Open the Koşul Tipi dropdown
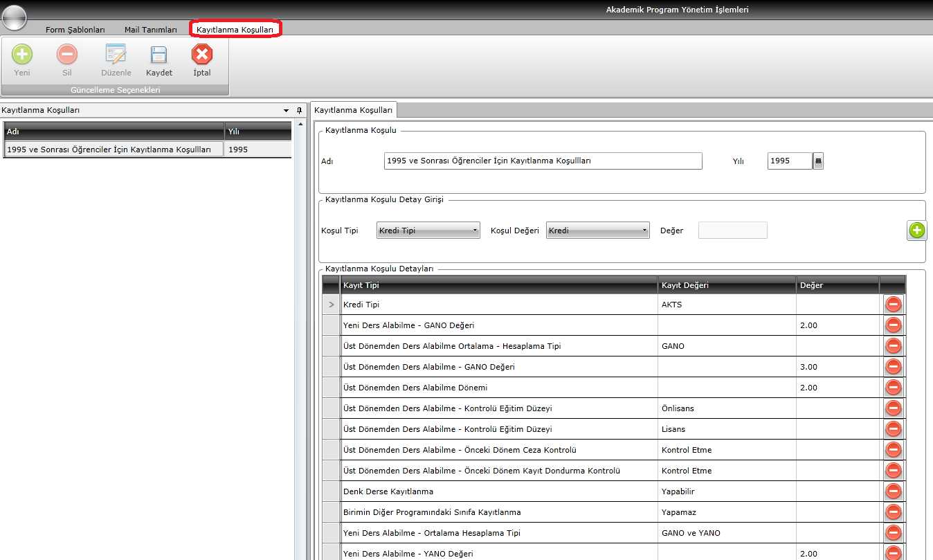 [428, 231]
